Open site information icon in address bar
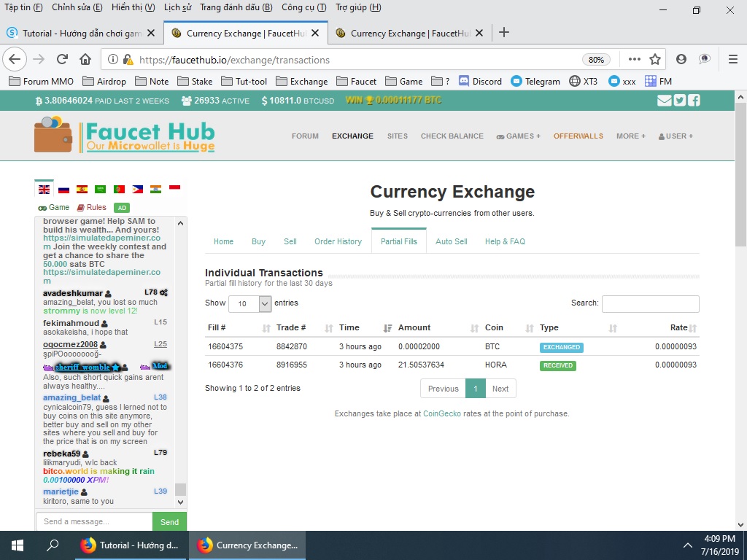Screen dimensions: 747x560 coord(112,60)
